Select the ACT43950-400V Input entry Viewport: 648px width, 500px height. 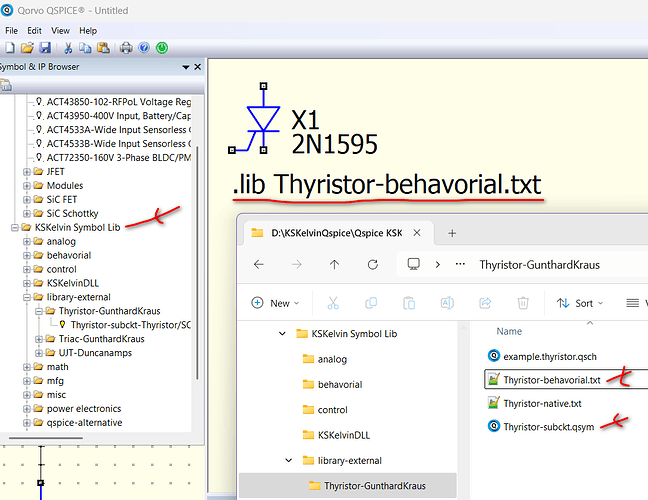click(x=119, y=116)
